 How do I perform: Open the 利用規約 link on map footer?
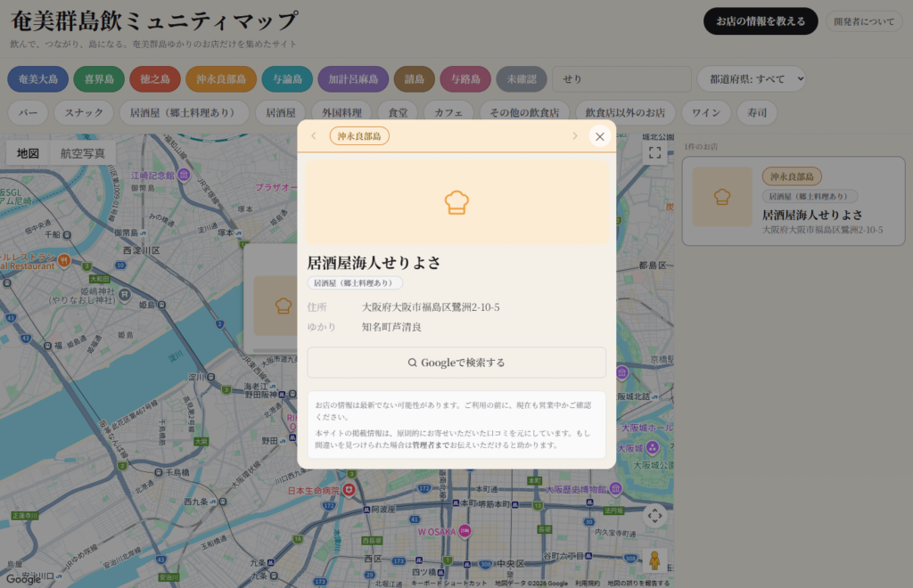pos(587,584)
